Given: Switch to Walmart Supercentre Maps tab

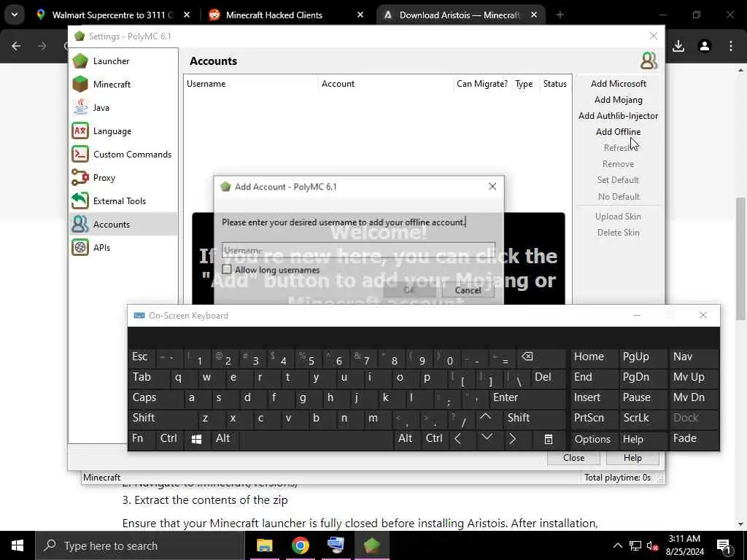Looking at the screenshot, I should point(113,15).
